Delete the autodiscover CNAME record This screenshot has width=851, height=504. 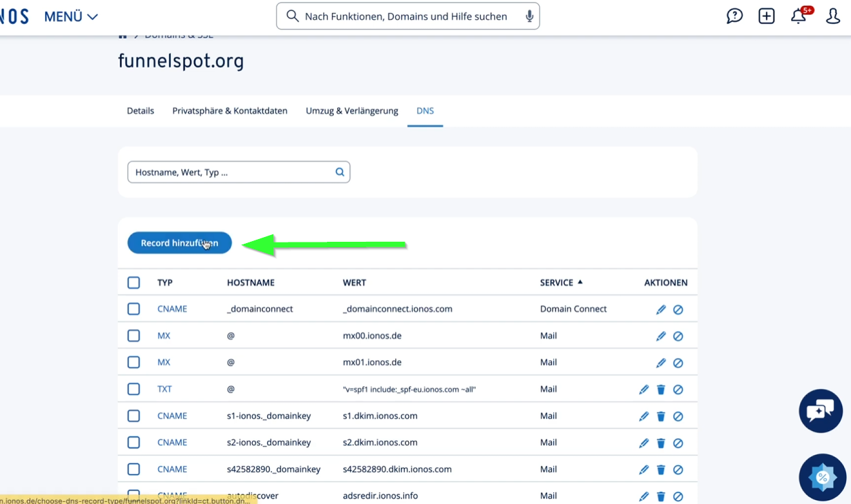tap(661, 497)
